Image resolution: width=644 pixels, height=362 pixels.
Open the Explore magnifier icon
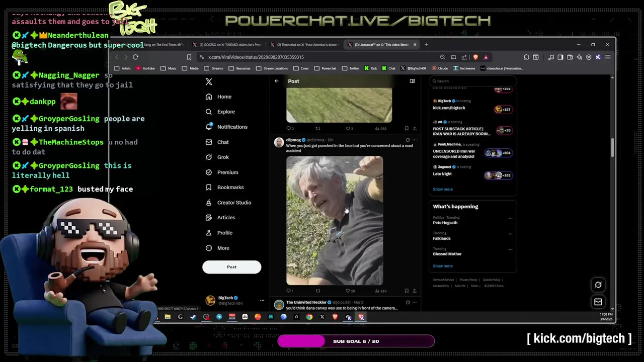[209, 112]
